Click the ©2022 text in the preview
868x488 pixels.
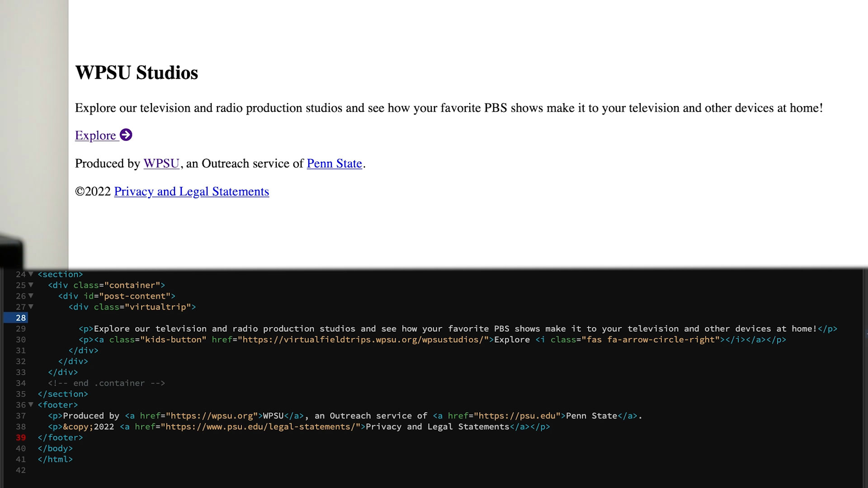tap(93, 191)
